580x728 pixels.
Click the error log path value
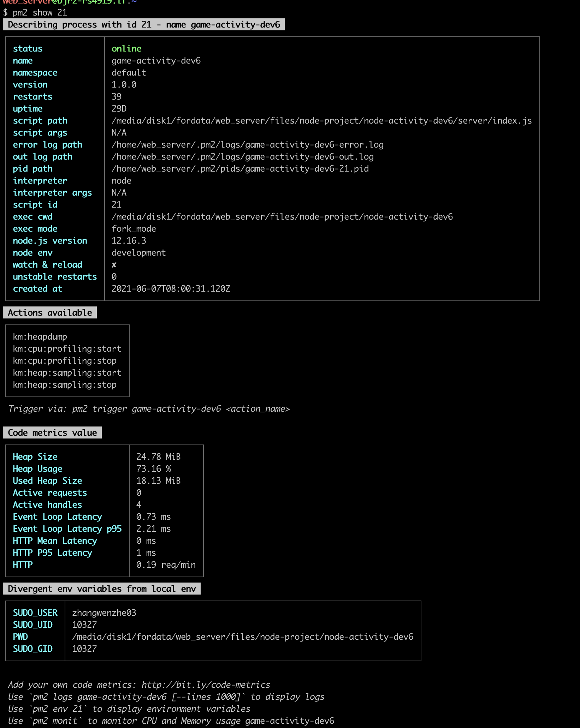click(247, 145)
